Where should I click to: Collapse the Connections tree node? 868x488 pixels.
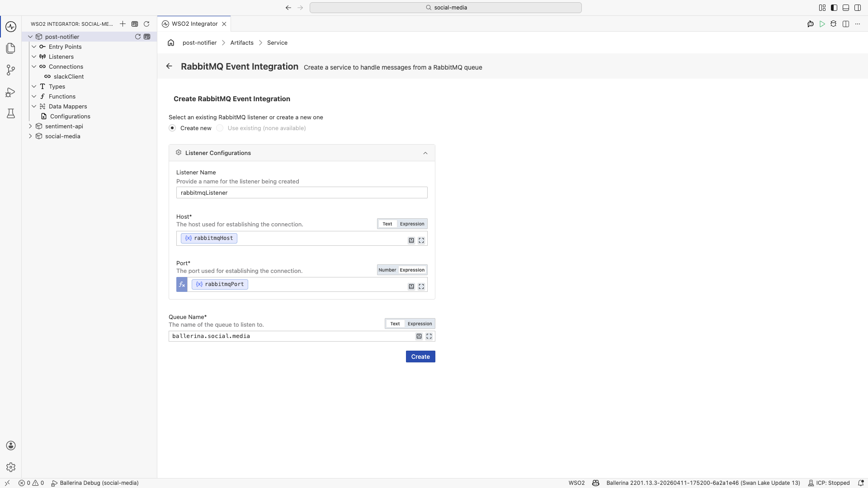(34, 66)
